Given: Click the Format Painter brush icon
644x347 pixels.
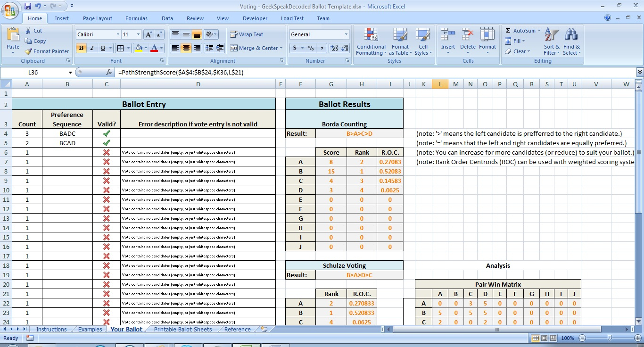Looking at the screenshot, I should tap(29, 51).
